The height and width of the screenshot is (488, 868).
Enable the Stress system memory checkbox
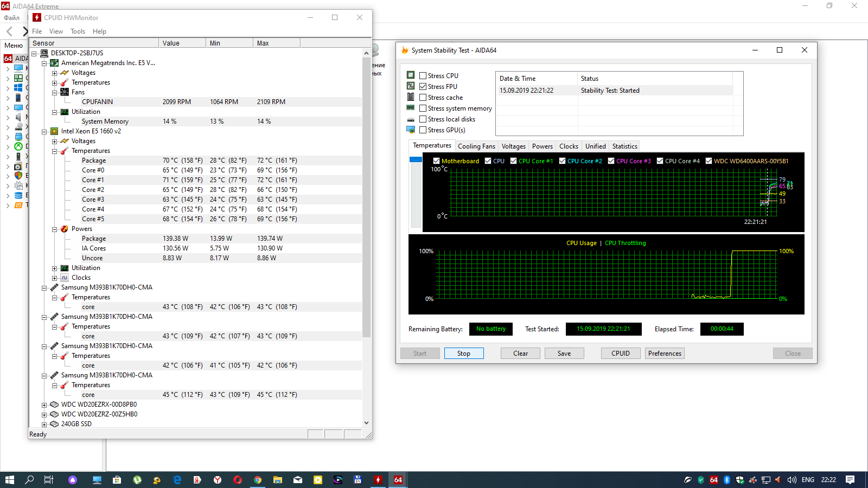coord(423,108)
